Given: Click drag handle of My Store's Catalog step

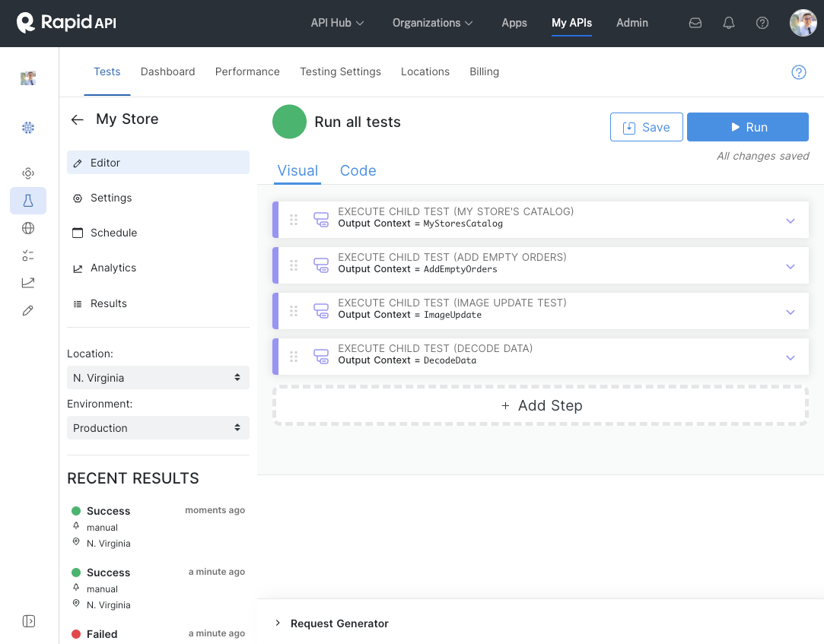Looking at the screenshot, I should (294, 220).
